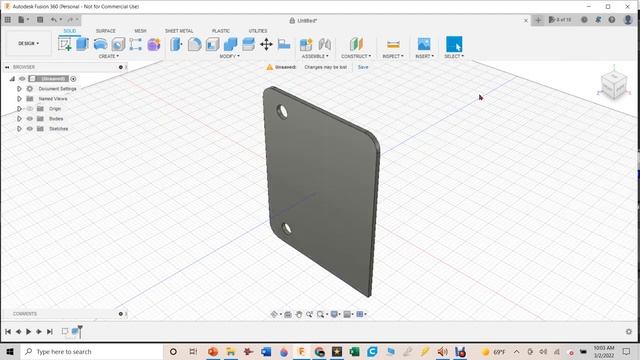Select the Extrude tool
Screen dimensions: 640x360
(x=82, y=44)
